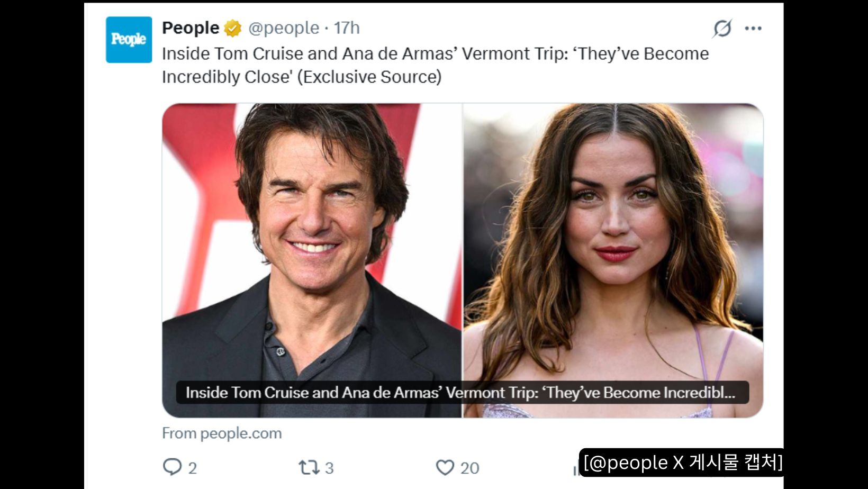868x489 pixels.
Task: Like the post with the heart icon
Action: point(445,467)
